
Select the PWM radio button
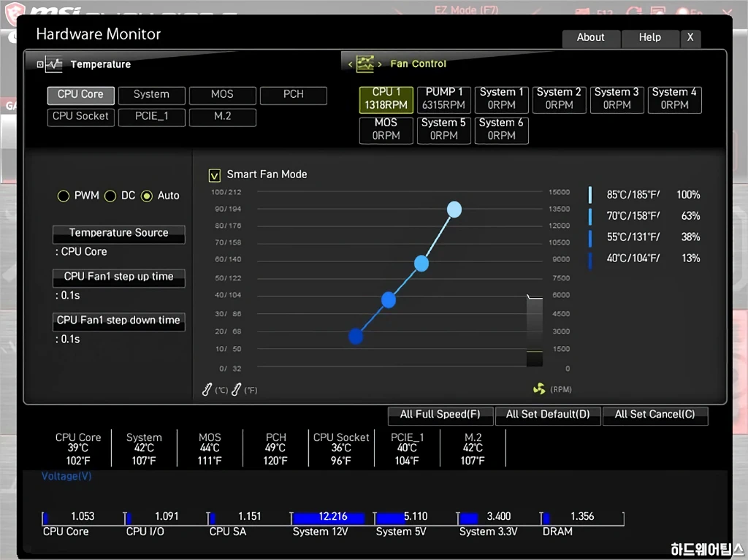tap(64, 196)
